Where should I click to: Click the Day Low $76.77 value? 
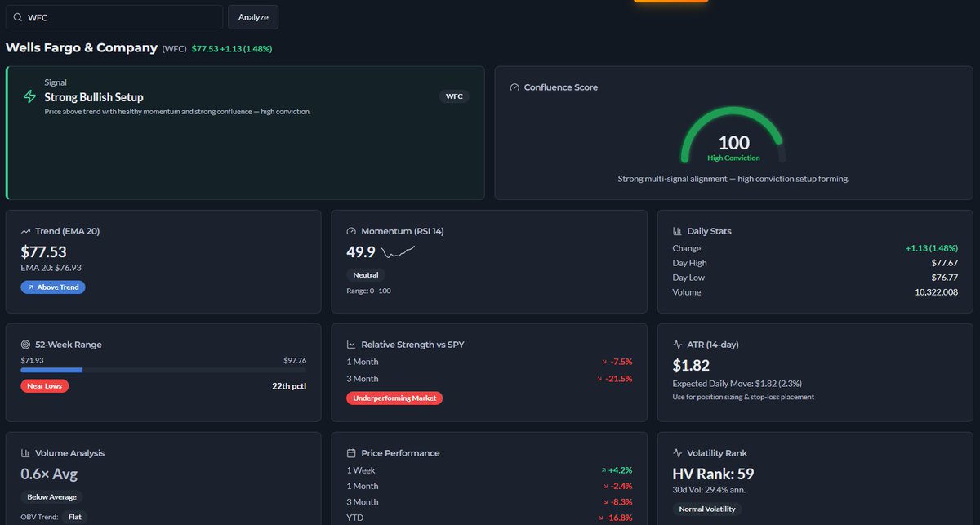(x=944, y=278)
